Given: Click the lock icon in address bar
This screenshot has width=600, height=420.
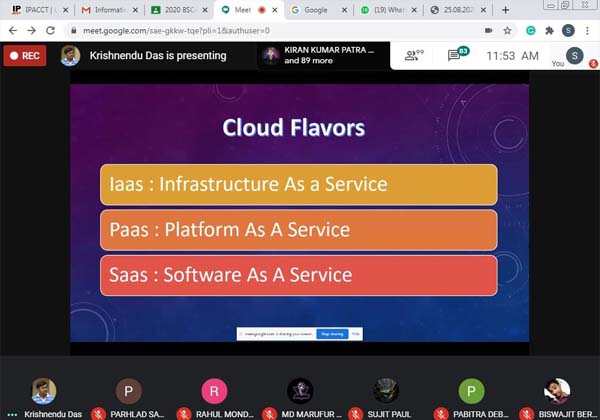Looking at the screenshot, I should [x=74, y=31].
